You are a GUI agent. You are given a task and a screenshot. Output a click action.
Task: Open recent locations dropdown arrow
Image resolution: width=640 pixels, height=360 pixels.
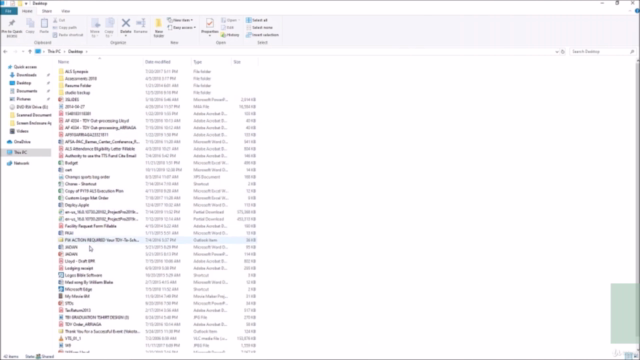(x=23, y=52)
